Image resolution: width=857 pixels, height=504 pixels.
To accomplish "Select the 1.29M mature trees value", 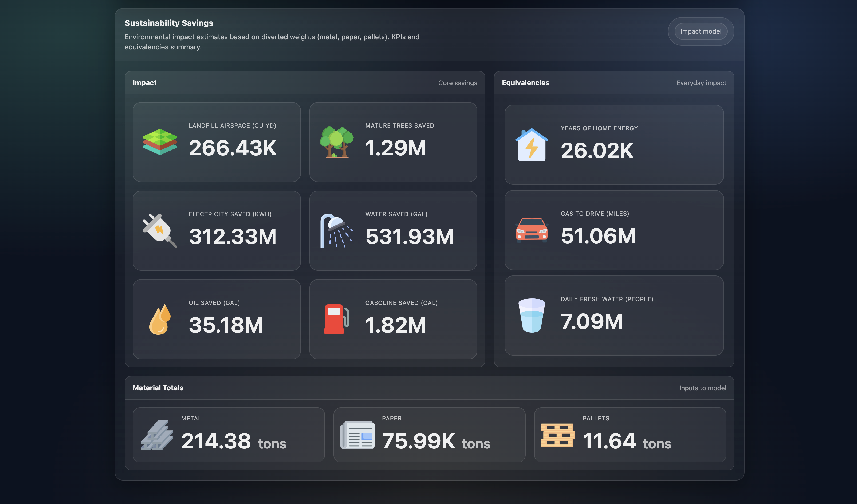I will [395, 148].
